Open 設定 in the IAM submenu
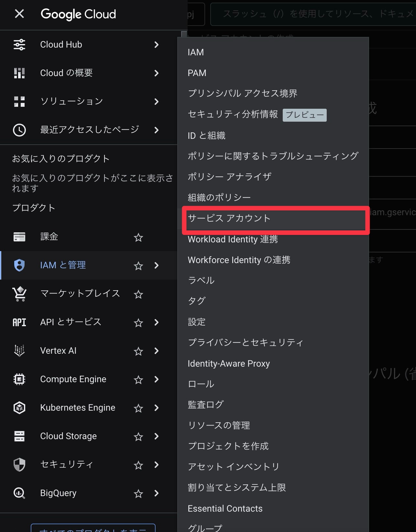This screenshot has height=532, width=416. (273, 322)
